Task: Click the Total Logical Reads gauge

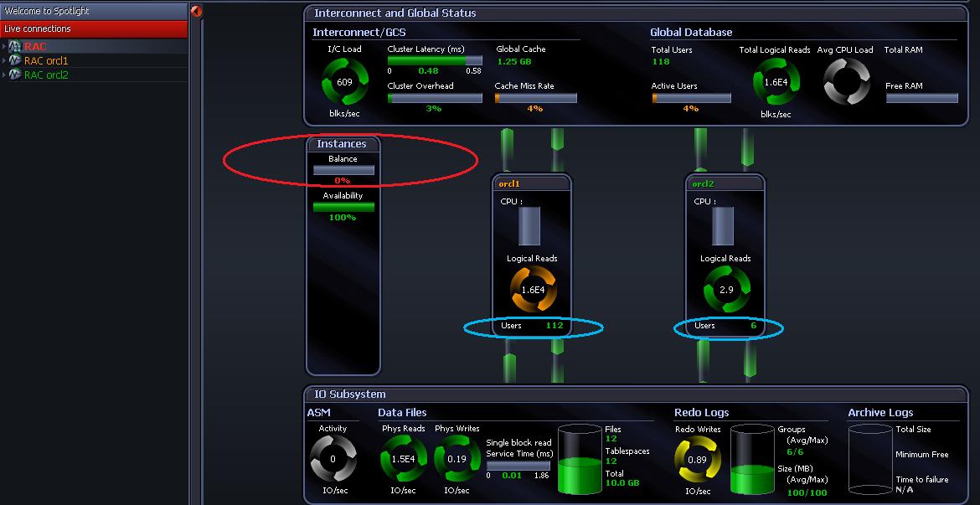Action: (x=776, y=82)
